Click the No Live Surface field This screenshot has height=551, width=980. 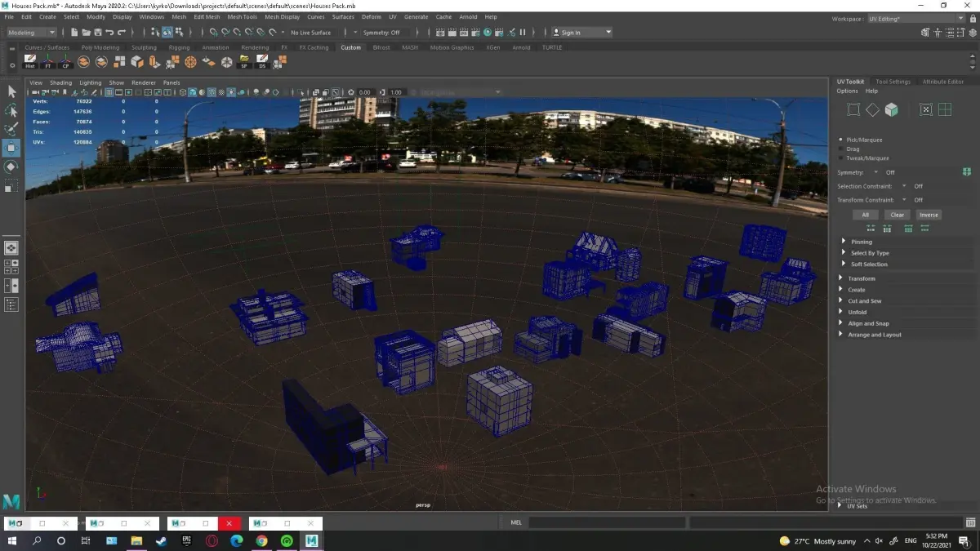click(311, 33)
